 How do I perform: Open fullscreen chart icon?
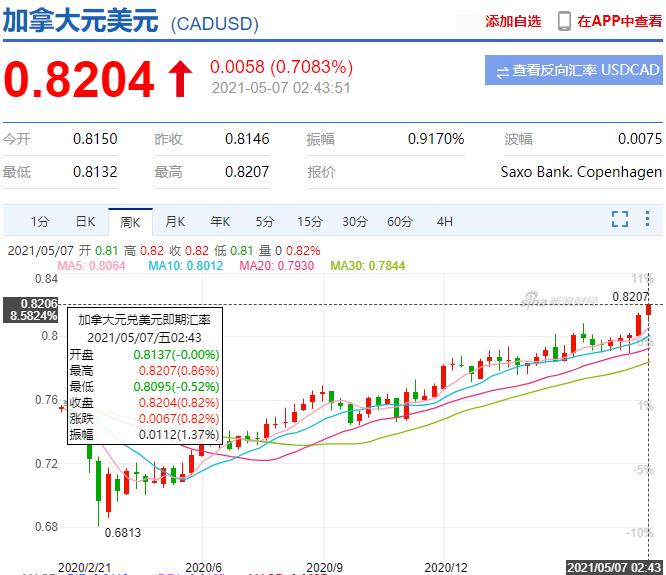620,219
